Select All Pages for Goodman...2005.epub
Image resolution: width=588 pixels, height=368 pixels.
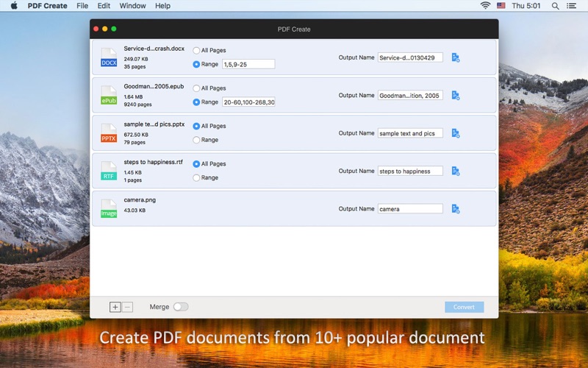pyautogui.click(x=196, y=88)
